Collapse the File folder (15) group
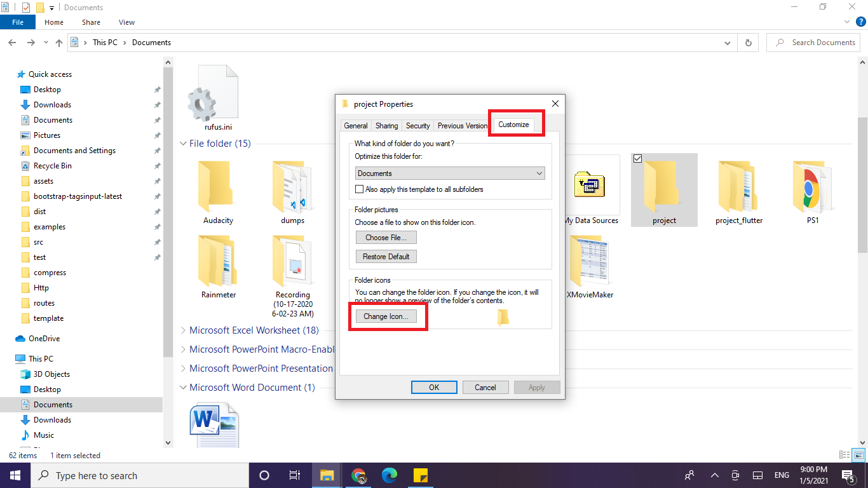Screen dimensions: 868x488 (x=184, y=144)
